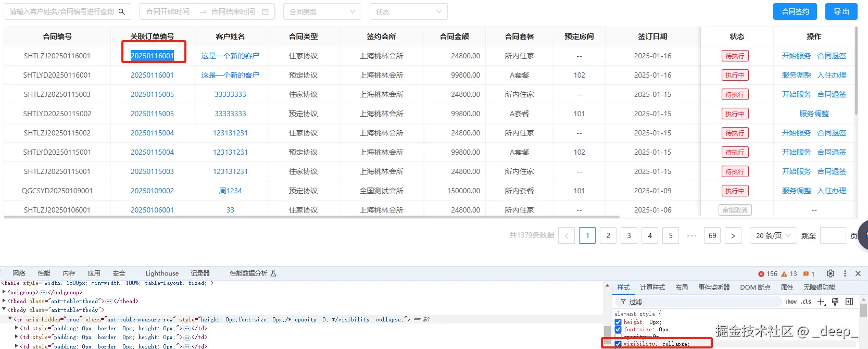Open the 合同类型 dropdown filter
The width and height of the screenshot is (868, 349).
tap(322, 11)
